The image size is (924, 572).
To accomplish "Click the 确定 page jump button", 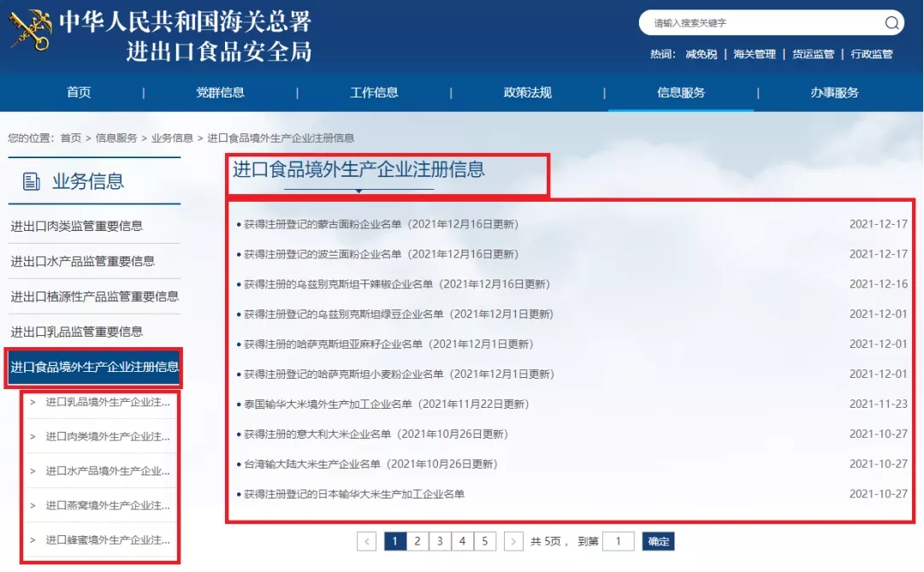I will pos(658,541).
